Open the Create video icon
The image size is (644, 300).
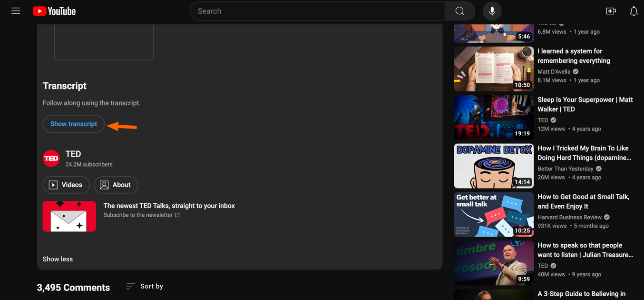click(x=611, y=11)
